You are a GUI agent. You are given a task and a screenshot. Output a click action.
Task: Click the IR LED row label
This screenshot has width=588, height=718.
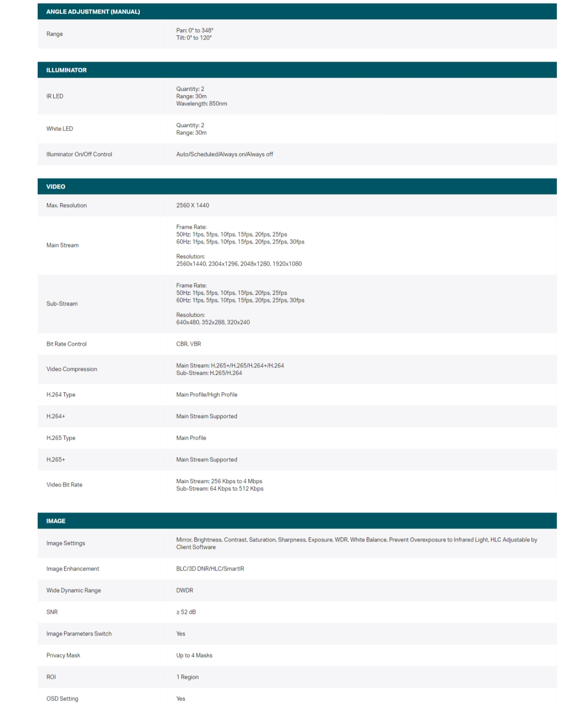[55, 97]
